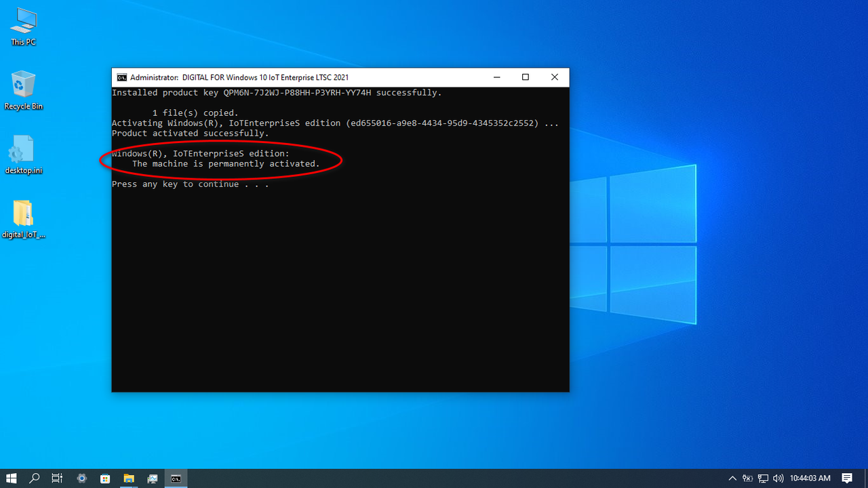Minimize the Administrator console window
Viewport: 868px width, 488px height.
[496, 77]
